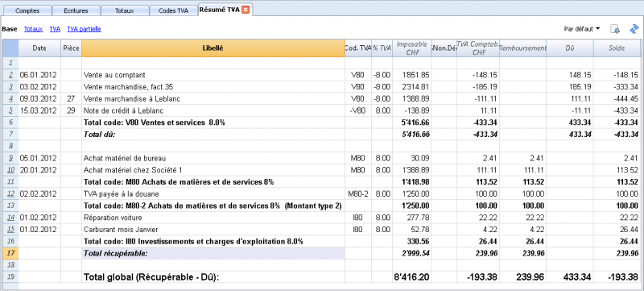Image resolution: width=644 pixels, height=291 pixels.
Task: Click 'Réparation voiture' cell
Action: 213,218
